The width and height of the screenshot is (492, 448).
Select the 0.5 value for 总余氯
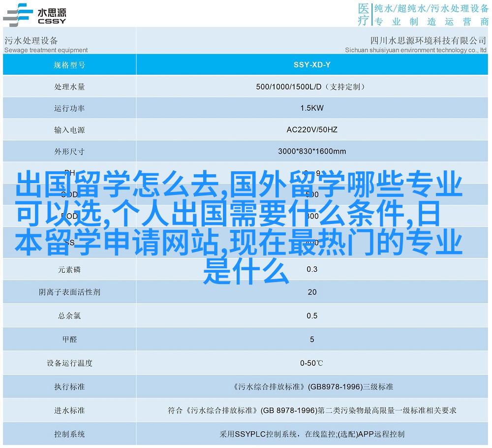(x=312, y=316)
